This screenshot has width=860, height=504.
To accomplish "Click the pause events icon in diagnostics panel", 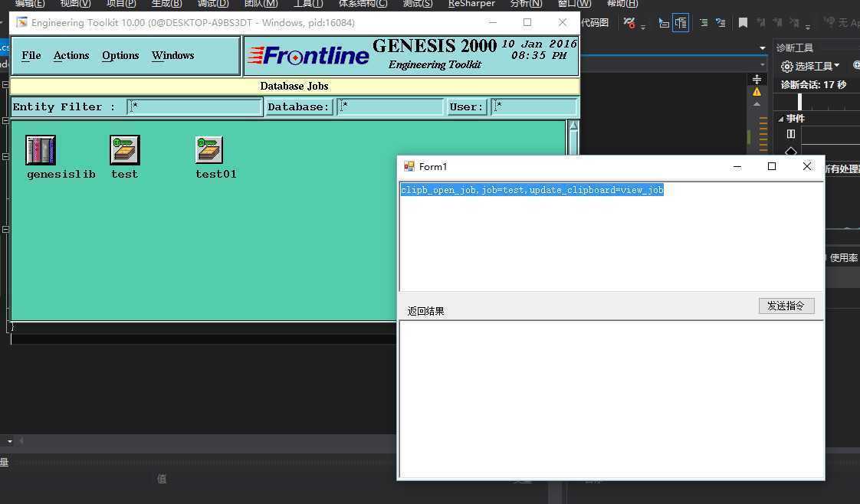I will [791, 134].
